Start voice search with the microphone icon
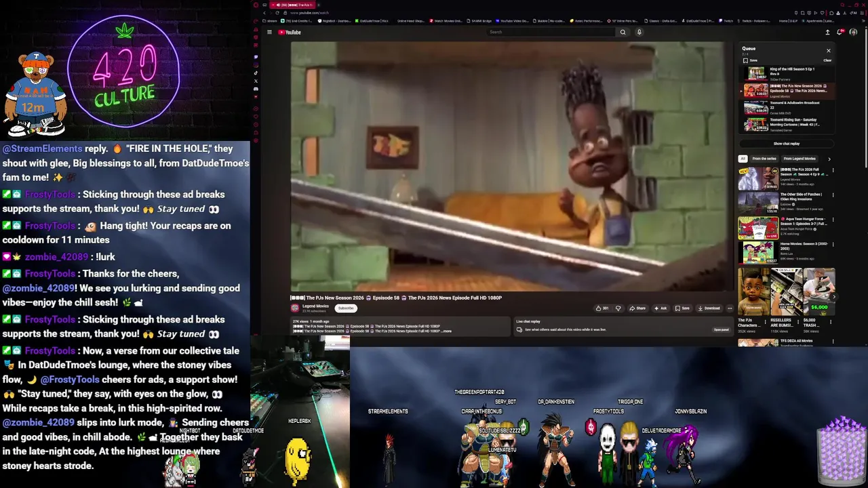868x488 pixels. coord(639,32)
